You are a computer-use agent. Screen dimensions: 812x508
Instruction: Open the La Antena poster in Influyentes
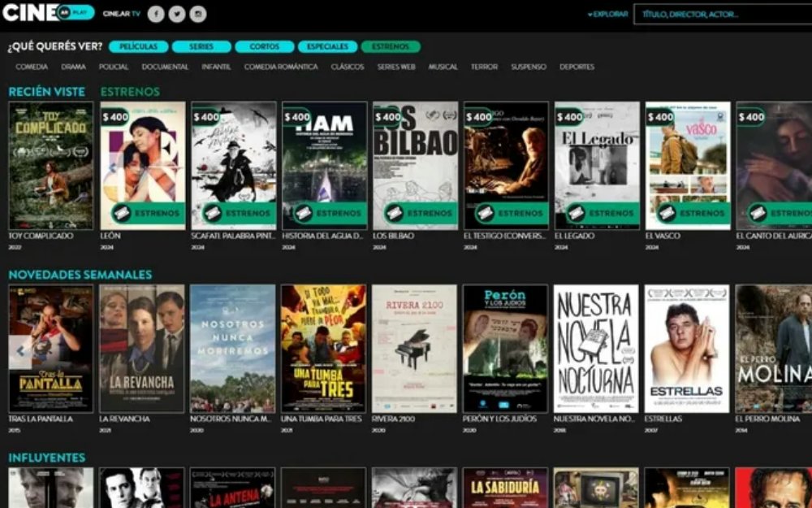(x=233, y=488)
